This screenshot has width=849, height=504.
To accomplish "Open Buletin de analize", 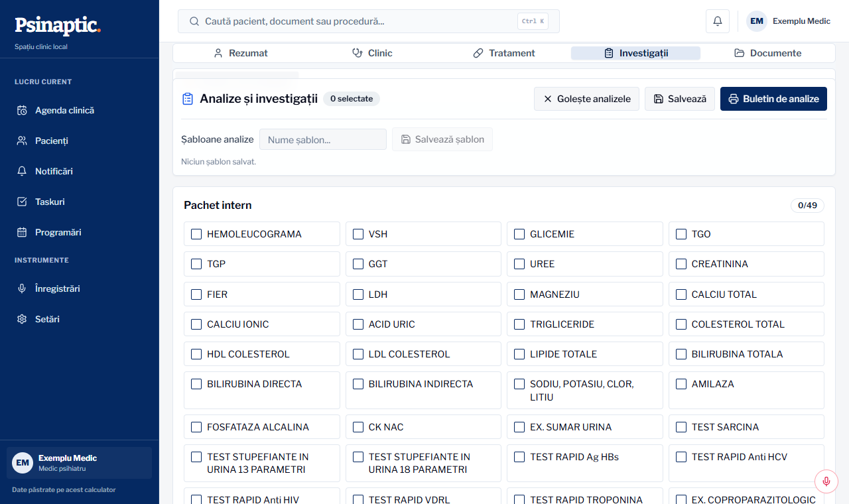I will pos(773,99).
